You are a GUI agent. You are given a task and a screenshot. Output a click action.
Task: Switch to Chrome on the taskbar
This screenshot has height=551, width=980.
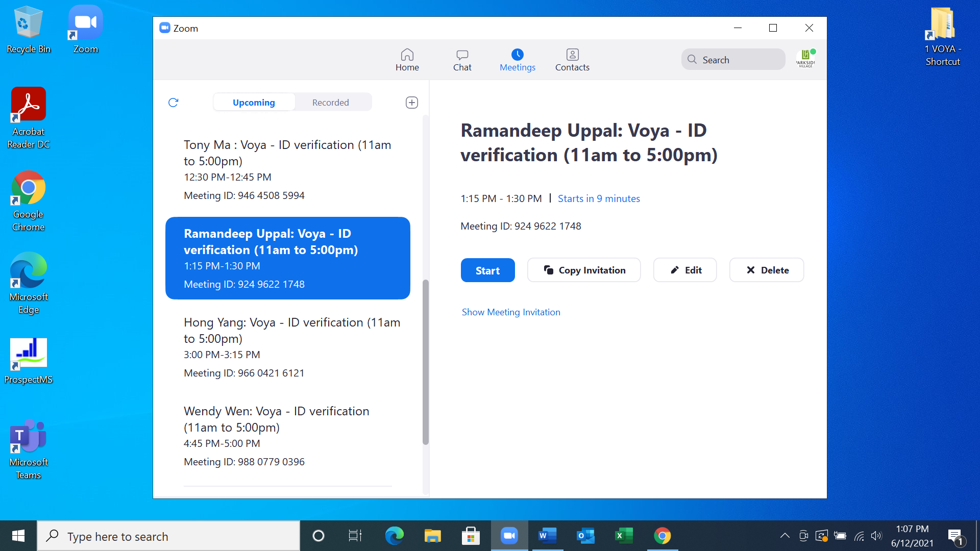[662, 536]
